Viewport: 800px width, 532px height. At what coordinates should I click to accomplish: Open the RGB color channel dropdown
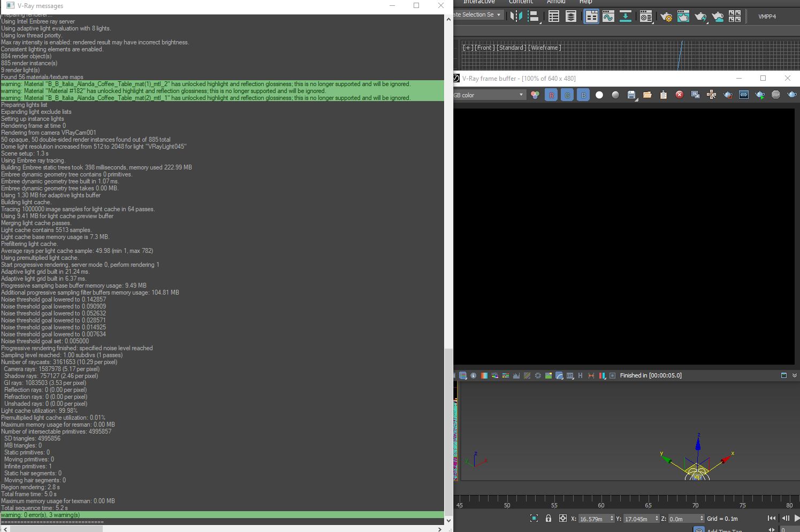click(490, 95)
